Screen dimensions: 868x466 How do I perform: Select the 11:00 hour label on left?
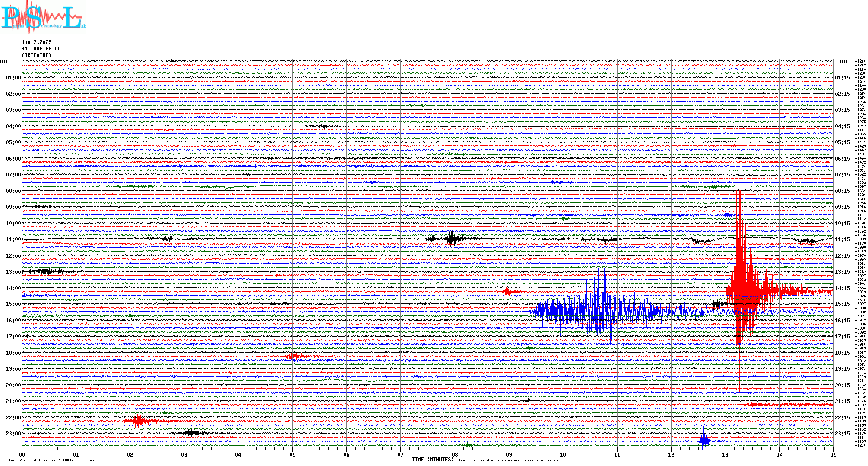point(13,239)
